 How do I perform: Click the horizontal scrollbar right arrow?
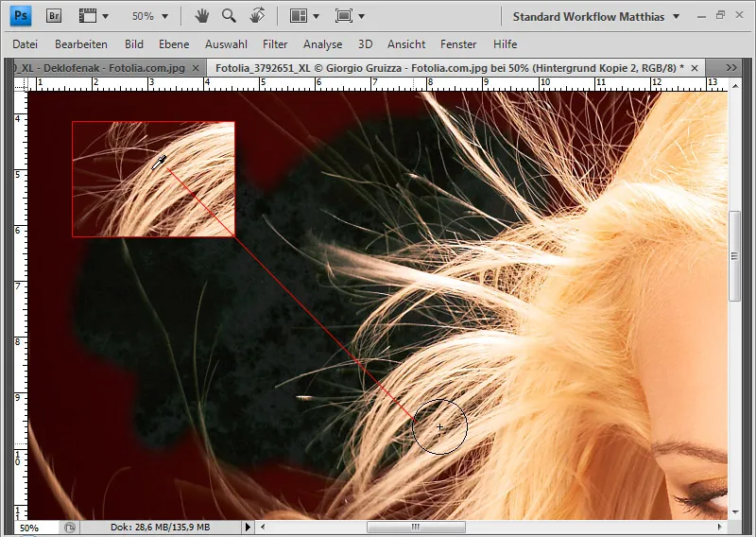pyautogui.click(x=719, y=527)
